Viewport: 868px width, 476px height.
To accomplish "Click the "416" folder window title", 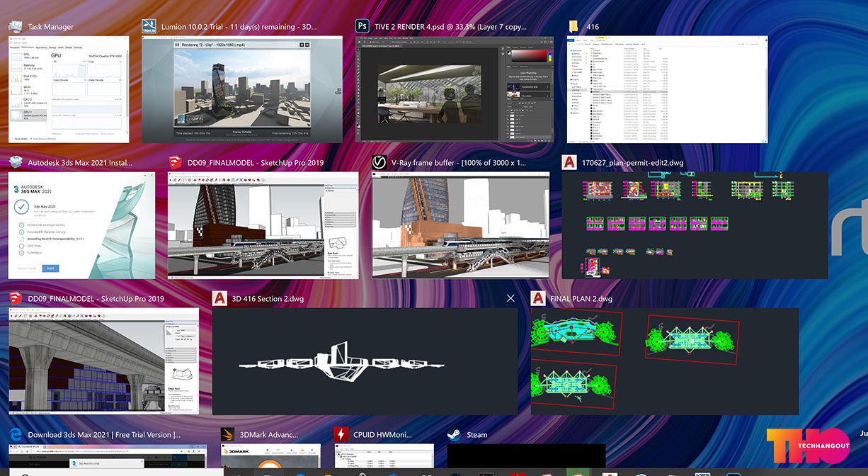I will pos(593,27).
